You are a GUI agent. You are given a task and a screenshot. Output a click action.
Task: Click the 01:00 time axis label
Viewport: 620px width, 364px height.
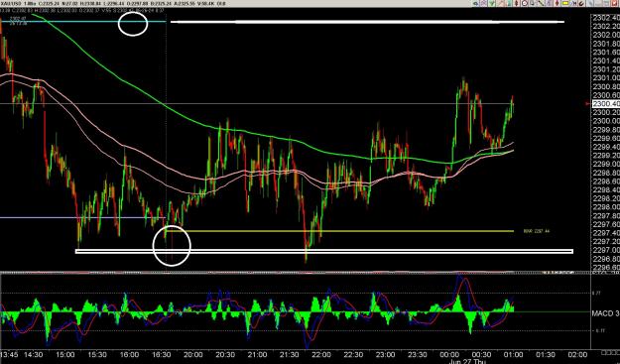[x=514, y=354]
